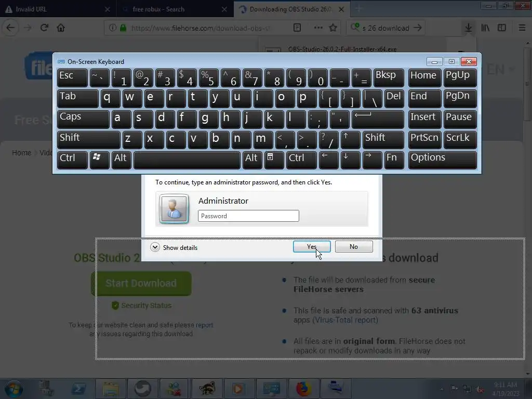Go to Firefox home page icon

coord(61,28)
